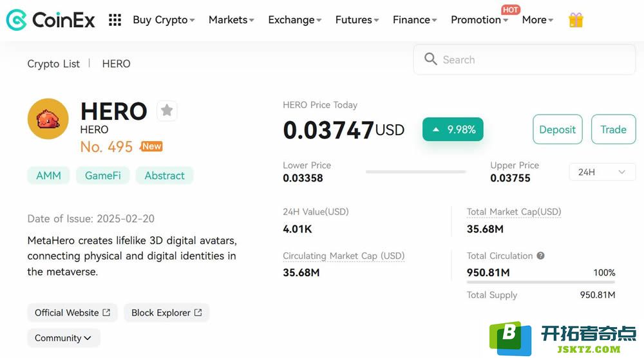Click the Deposit button
644x358 pixels.
557,129
